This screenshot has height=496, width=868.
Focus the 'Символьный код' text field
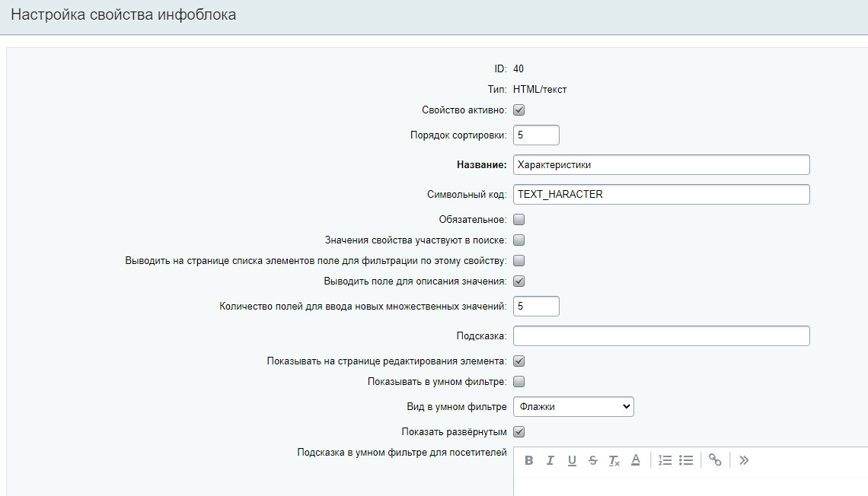point(661,195)
